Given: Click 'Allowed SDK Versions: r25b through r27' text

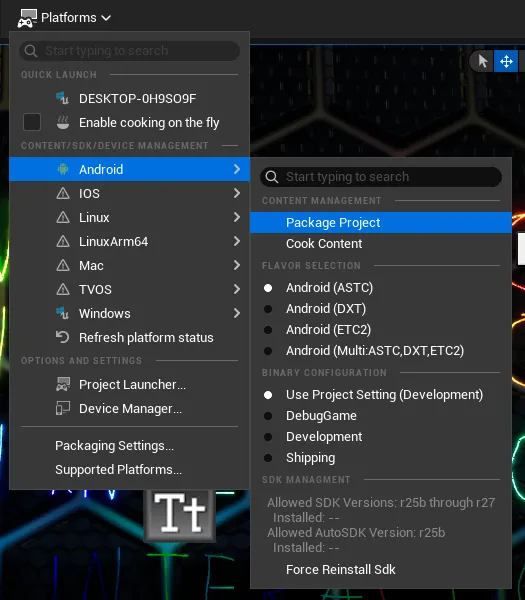Looking at the screenshot, I should 381,502.
